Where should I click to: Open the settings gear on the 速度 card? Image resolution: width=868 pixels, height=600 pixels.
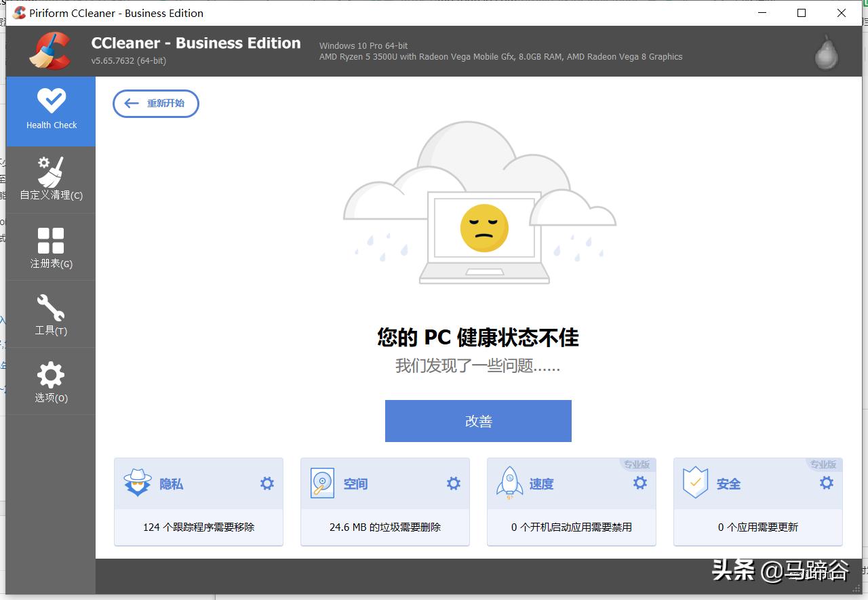point(639,483)
